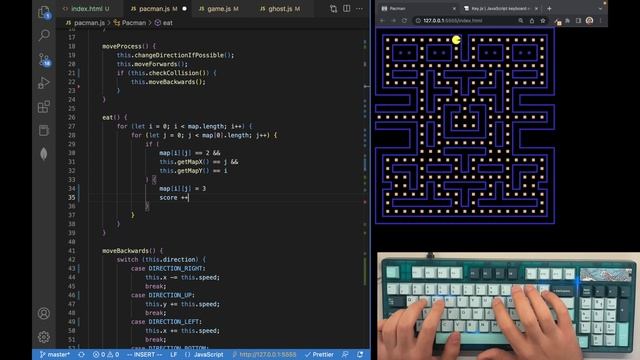Go back in the browser

[382, 20]
